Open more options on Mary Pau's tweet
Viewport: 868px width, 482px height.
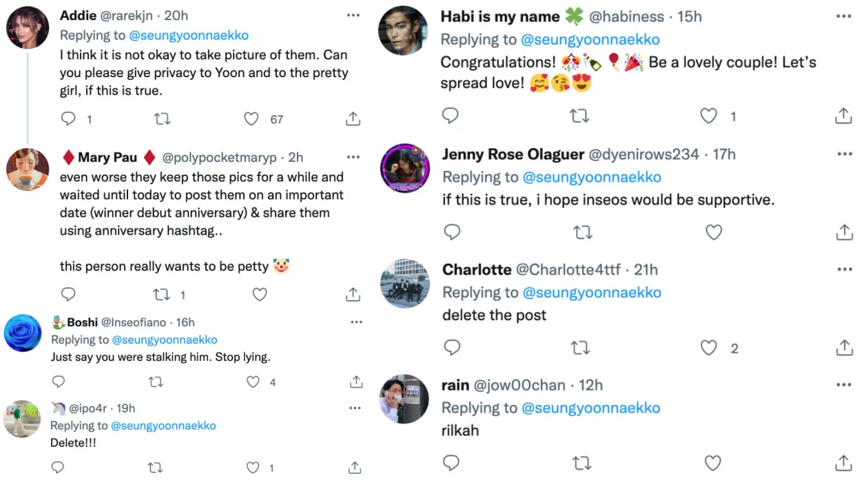pyautogui.click(x=353, y=157)
